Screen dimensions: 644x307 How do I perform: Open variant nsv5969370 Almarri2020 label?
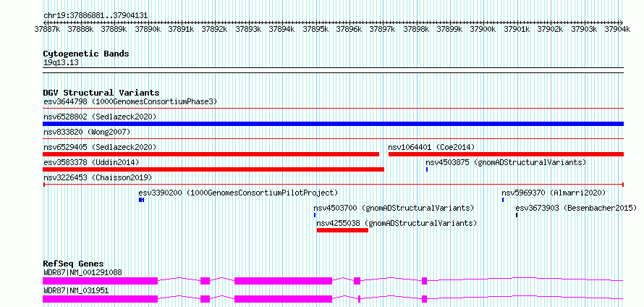point(554,193)
